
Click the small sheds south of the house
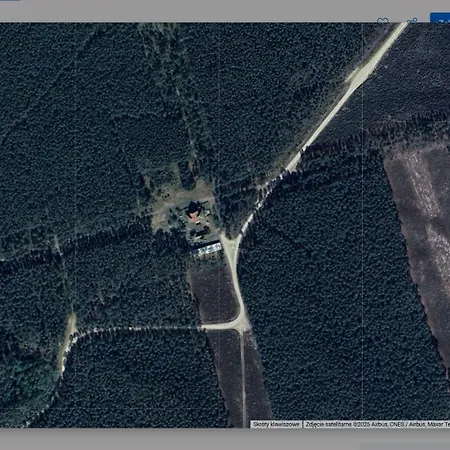click(x=200, y=233)
